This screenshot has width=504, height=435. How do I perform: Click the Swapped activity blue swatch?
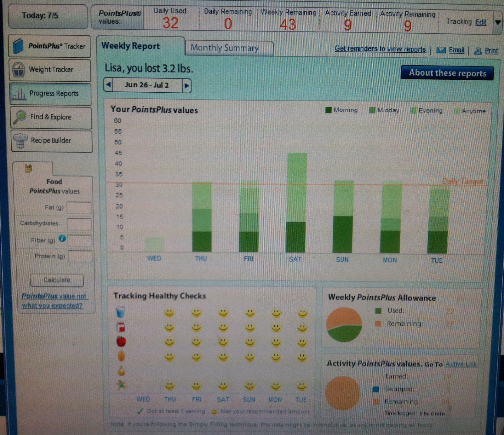(376, 389)
